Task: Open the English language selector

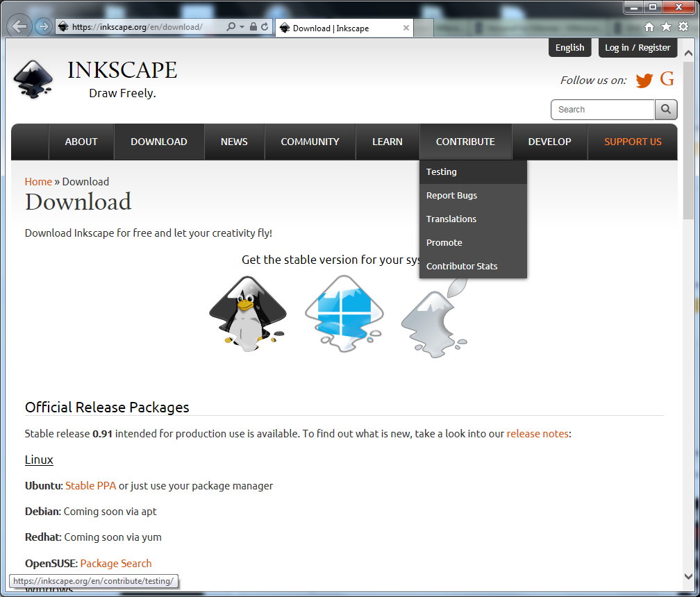Action: coord(569,47)
